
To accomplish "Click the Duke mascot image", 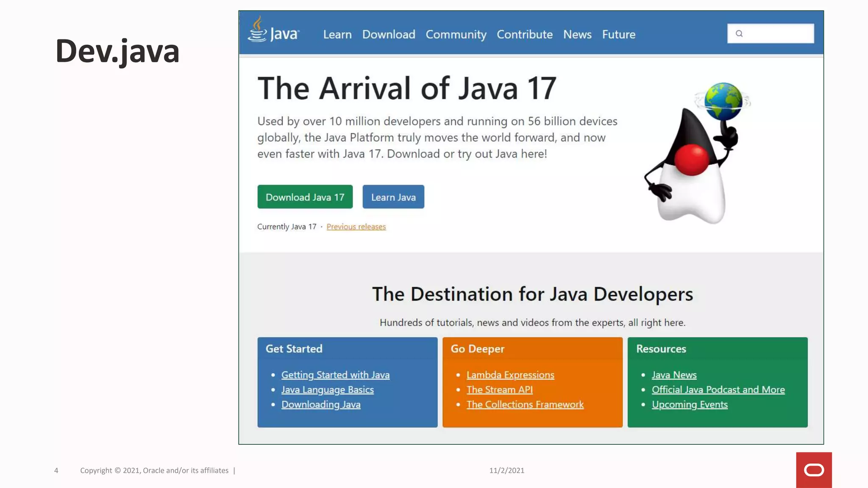I will click(697, 153).
